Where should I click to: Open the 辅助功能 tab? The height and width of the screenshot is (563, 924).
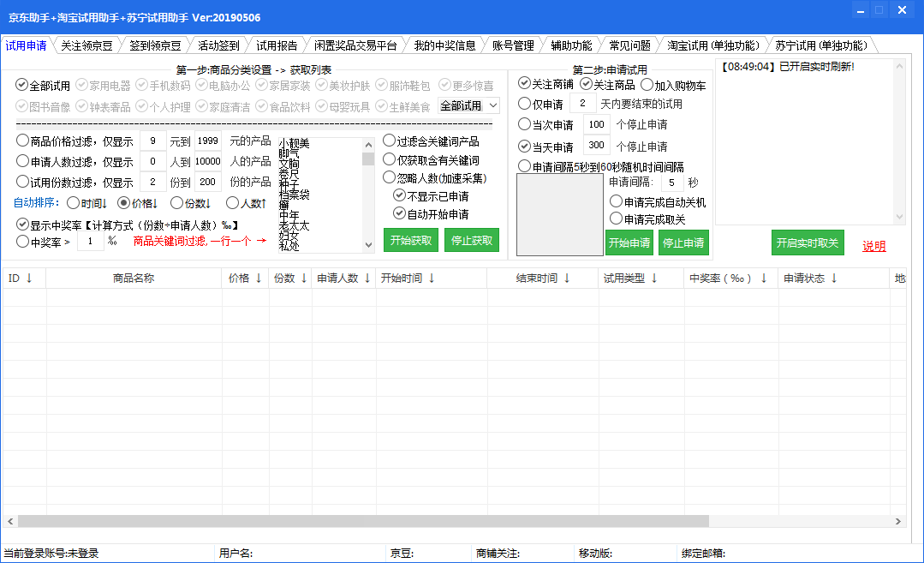pyautogui.click(x=571, y=45)
